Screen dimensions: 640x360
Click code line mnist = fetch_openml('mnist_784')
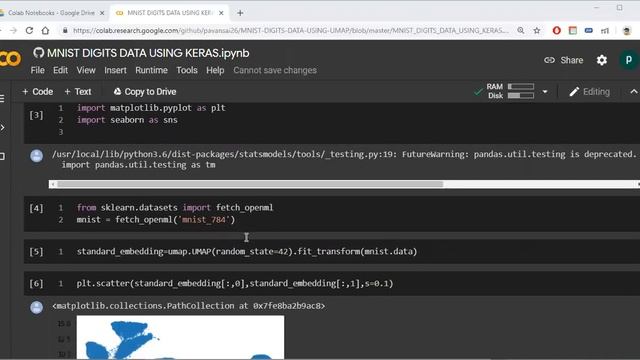(x=156, y=220)
